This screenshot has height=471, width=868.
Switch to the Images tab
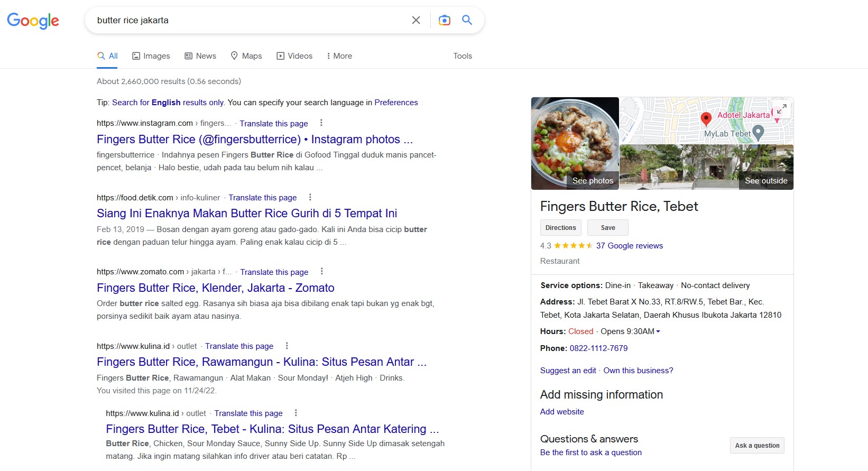tap(151, 56)
